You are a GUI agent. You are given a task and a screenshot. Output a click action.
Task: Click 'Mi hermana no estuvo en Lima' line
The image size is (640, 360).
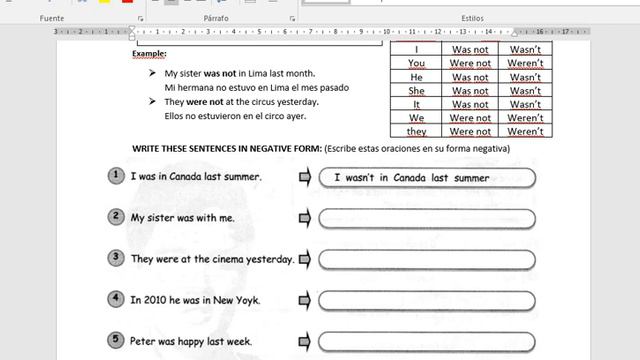[256, 88]
